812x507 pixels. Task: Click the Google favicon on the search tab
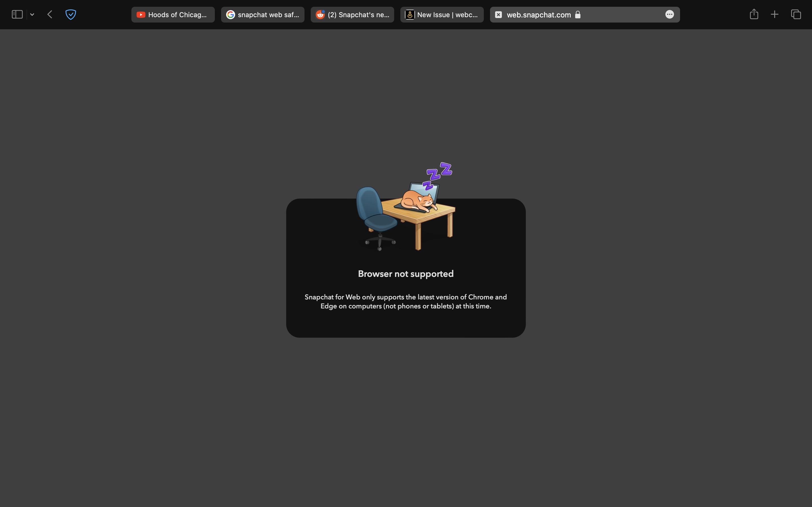(231, 14)
